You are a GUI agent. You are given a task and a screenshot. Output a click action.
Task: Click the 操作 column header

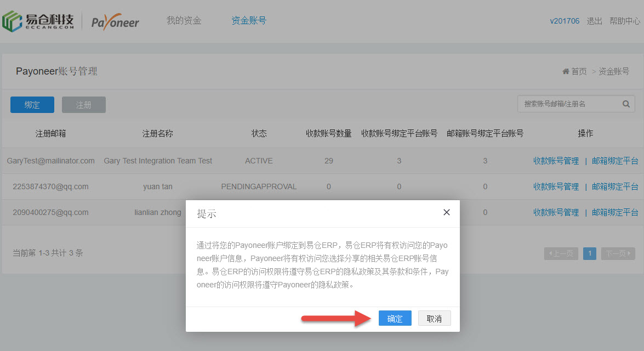[x=585, y=134]
